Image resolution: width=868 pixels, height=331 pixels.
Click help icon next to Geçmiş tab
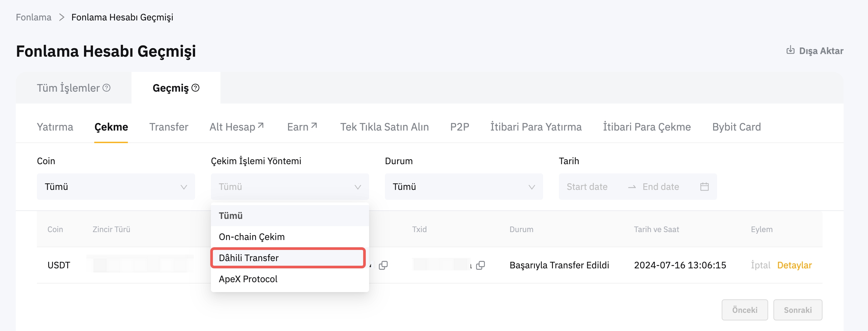195,88
